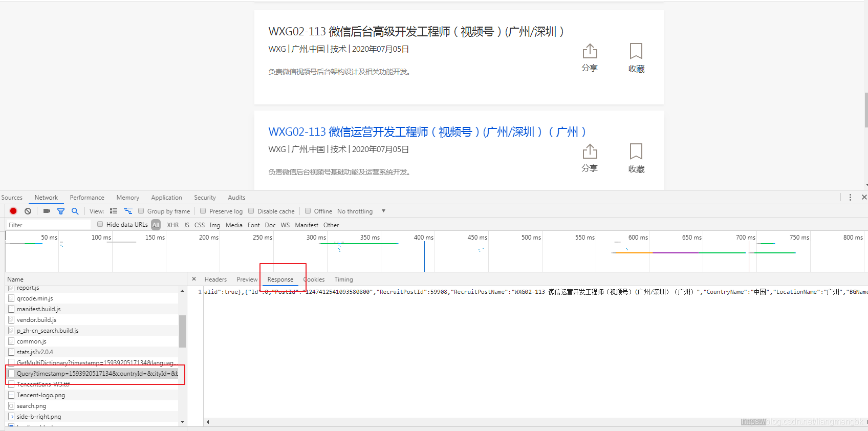This screenshot has height=431, width=868.
Task: Check Hide data URLs
Action: click(x=100, y=224)
